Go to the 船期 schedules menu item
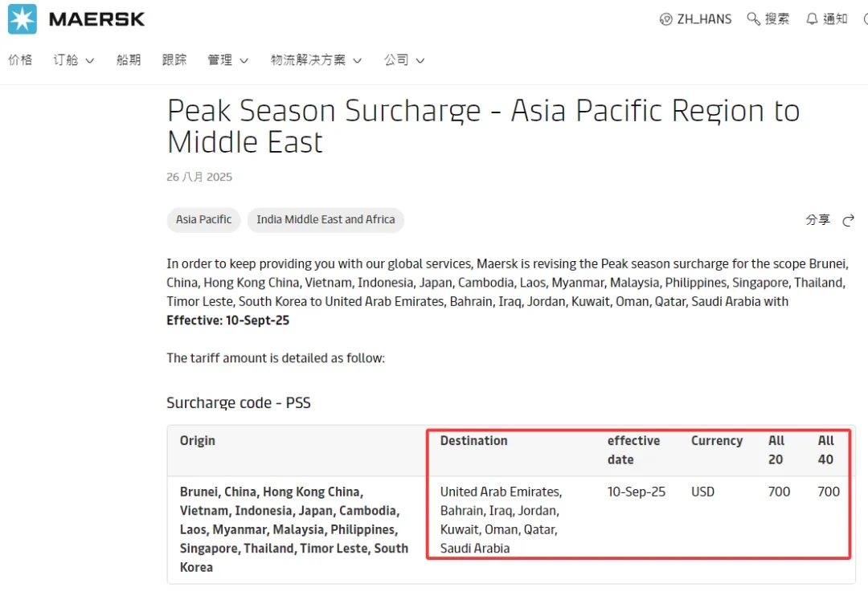868x600 pixels. (x=129, y=59)
